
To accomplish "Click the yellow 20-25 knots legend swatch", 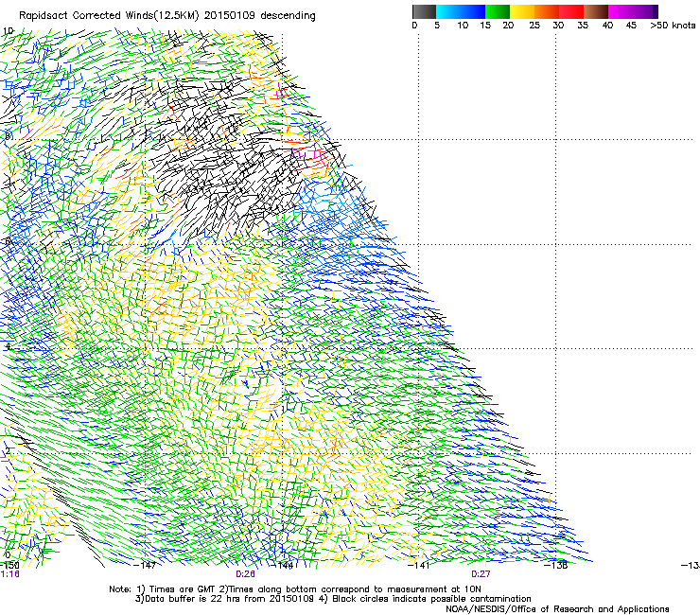I will coord(522,11).
